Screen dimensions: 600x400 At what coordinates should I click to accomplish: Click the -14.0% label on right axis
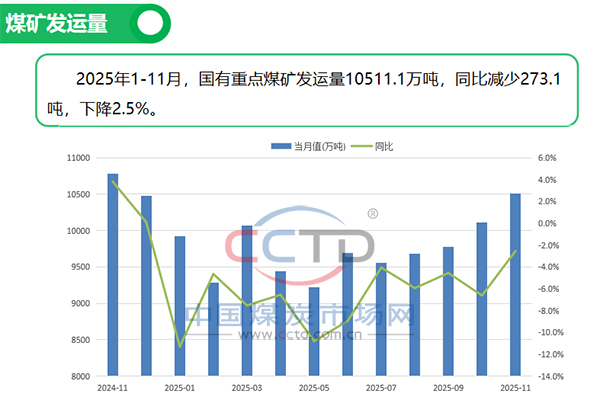(550, 376)
